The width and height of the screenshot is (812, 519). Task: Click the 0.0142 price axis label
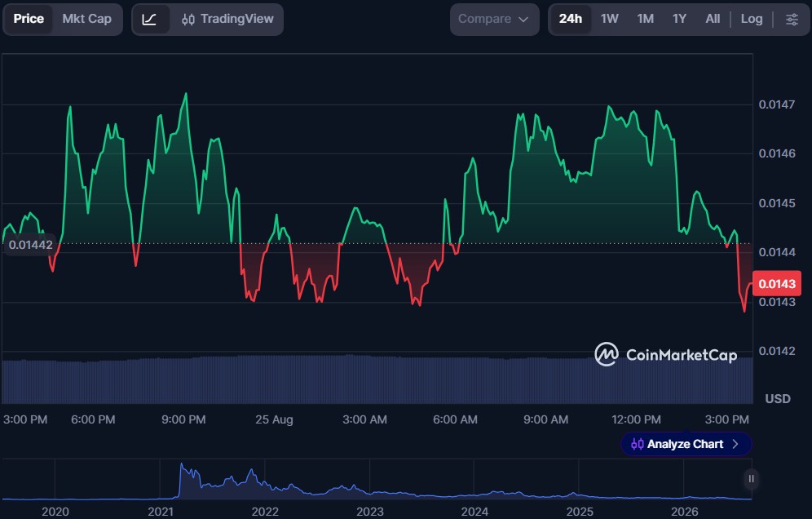[x=776, y=351]
